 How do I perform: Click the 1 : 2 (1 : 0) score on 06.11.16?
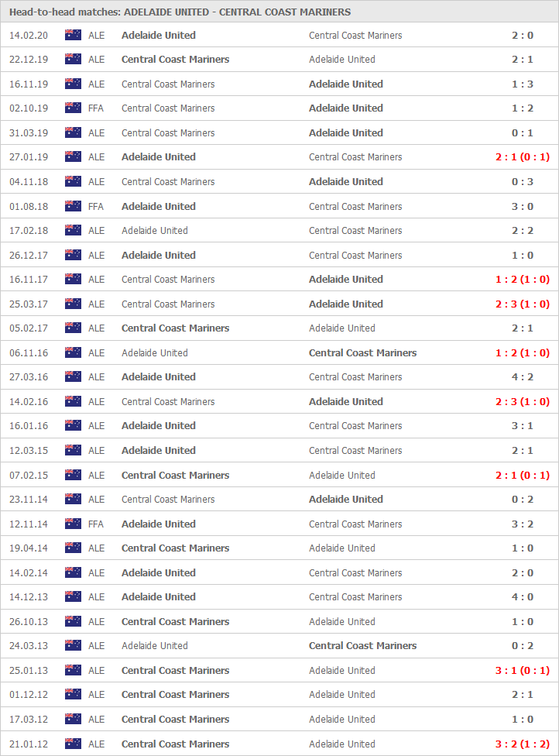pyautogui.click(x=523, y=353)
